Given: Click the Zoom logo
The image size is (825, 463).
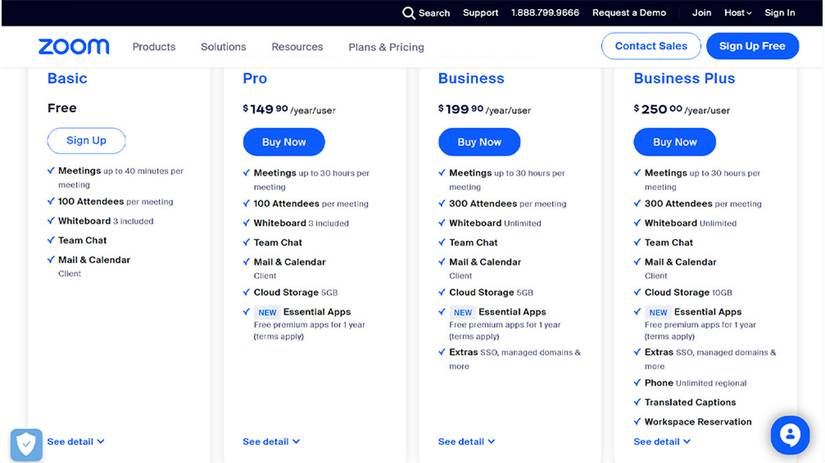Looking at the screenshot, I should pos(74,46).
